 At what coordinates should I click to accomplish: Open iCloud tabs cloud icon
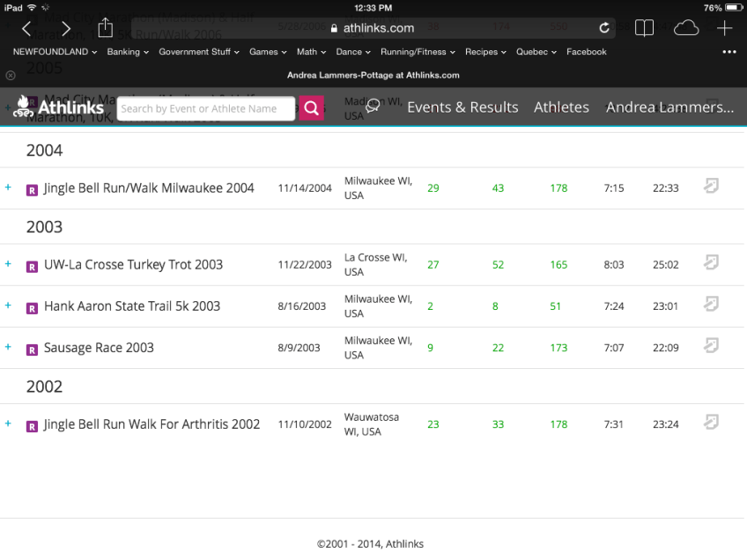(685, 28)
